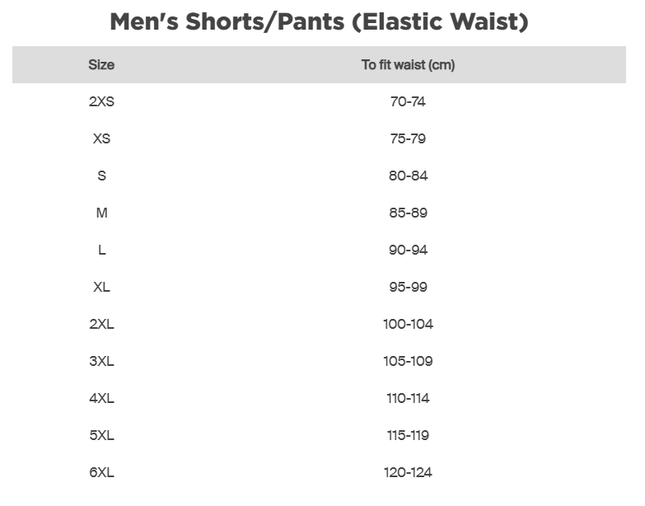Select the 120-124 waist value
The image size is (645, 506).
pos(408,472)
